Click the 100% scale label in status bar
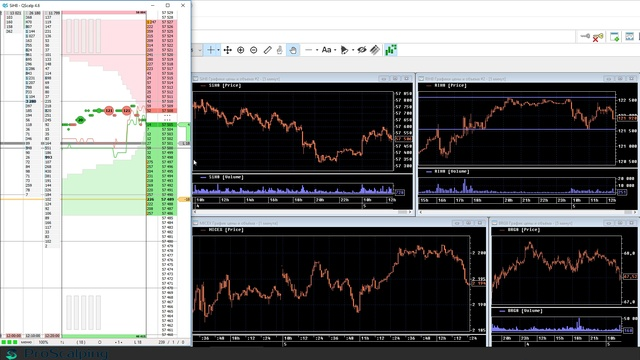This screenshot has width=640, height=360. tap(43, 342)
